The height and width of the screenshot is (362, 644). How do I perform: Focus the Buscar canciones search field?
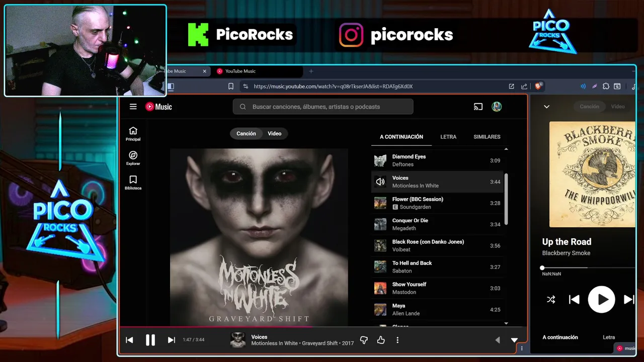(x=323, y=107)
